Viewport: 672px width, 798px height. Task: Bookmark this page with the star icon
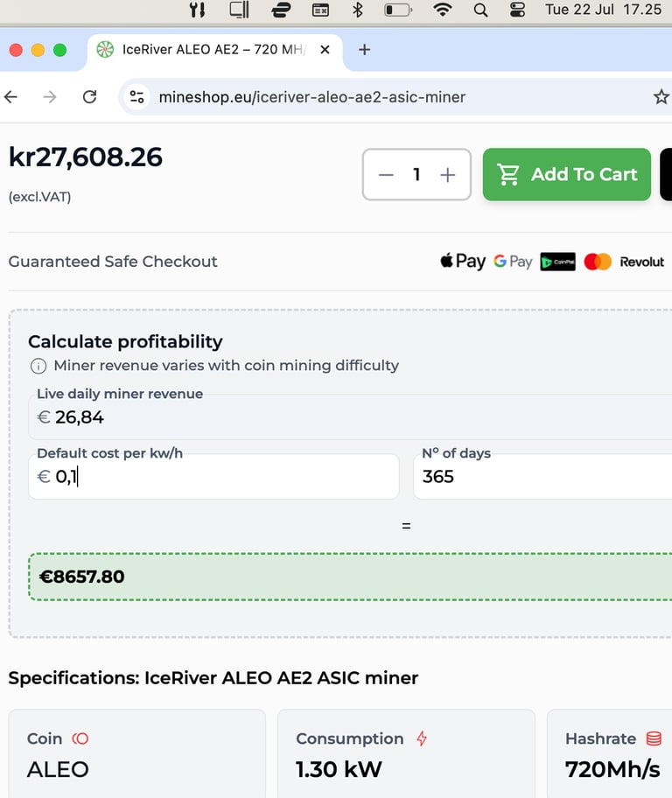tap(661, 97)
